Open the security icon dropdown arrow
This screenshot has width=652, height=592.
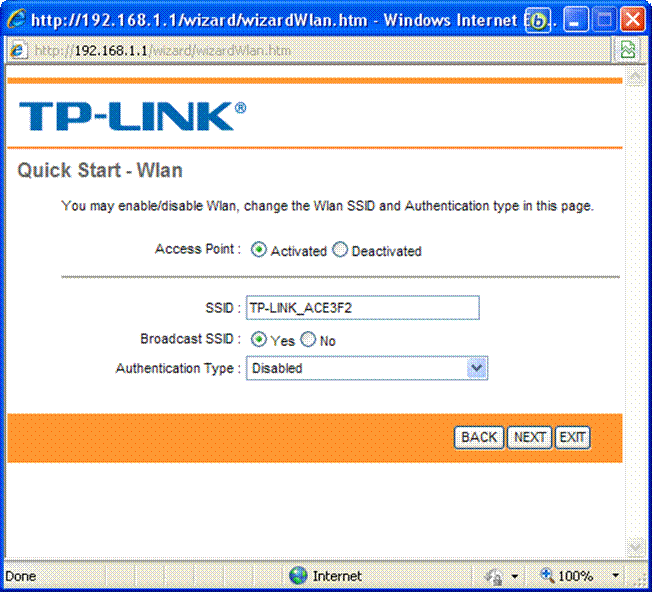tap(515, 576)
